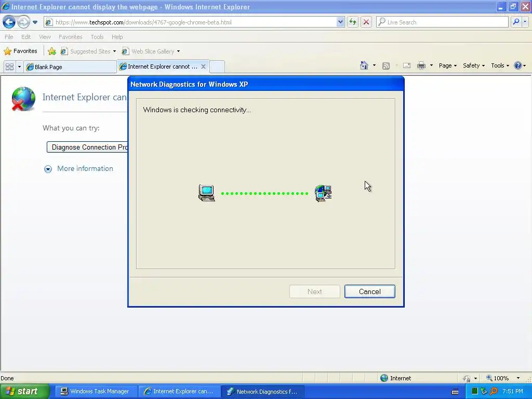Expand the tab list dropdown arrow
Screen dimensions: 532x399
pos(19,67)
